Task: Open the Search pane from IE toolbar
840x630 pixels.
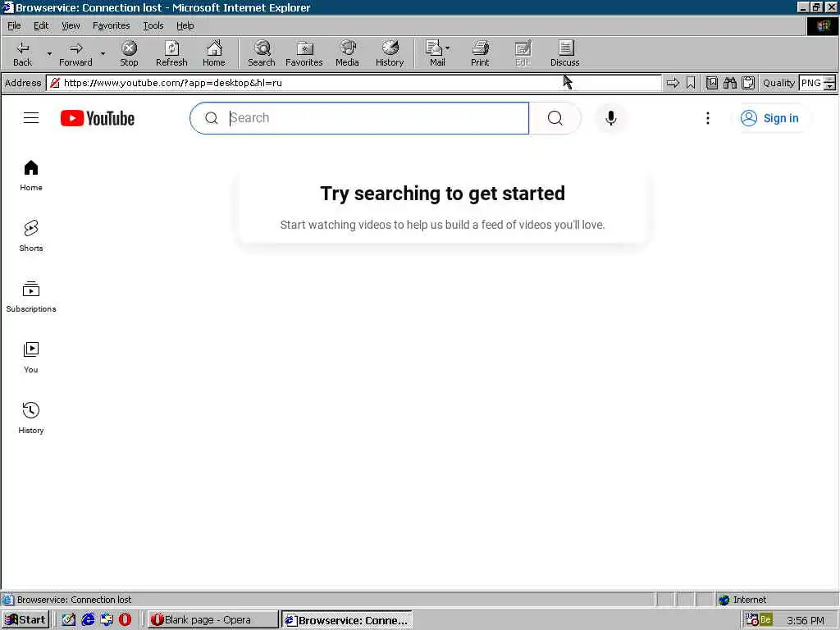Action: coord(262,53)
